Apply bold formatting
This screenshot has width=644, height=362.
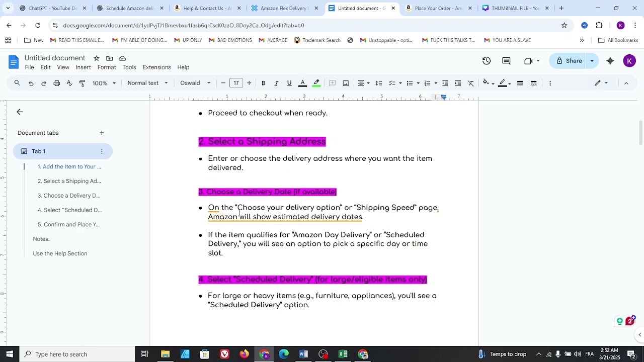[x=263, y=83]
